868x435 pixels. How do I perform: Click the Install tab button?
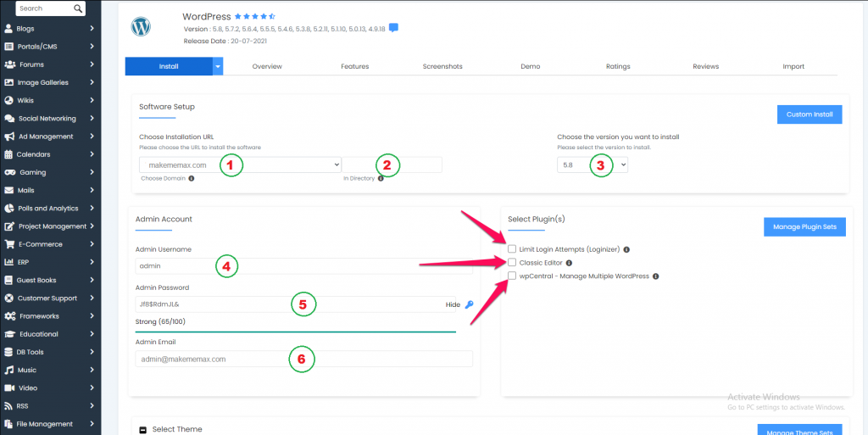169,66
